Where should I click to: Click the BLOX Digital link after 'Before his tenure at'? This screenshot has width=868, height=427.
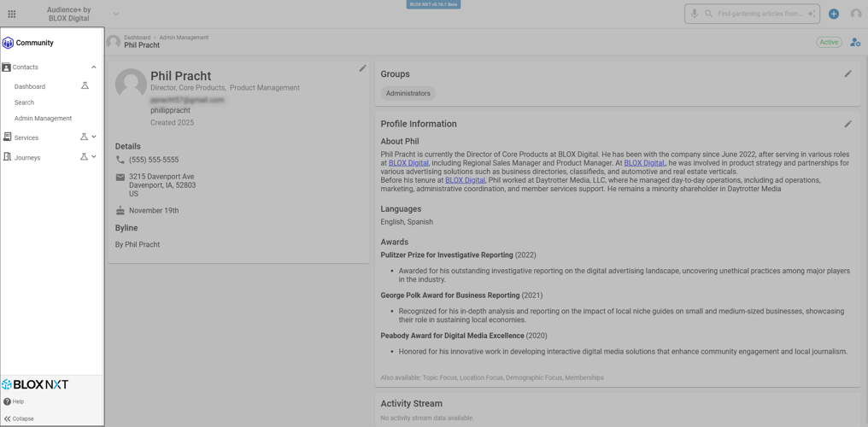466,180
